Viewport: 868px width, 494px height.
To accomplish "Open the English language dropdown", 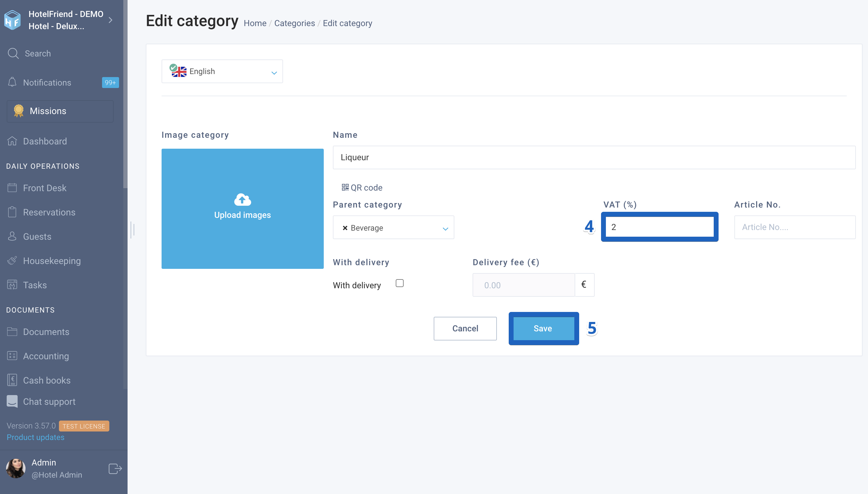I will click(x=222, y=71).
